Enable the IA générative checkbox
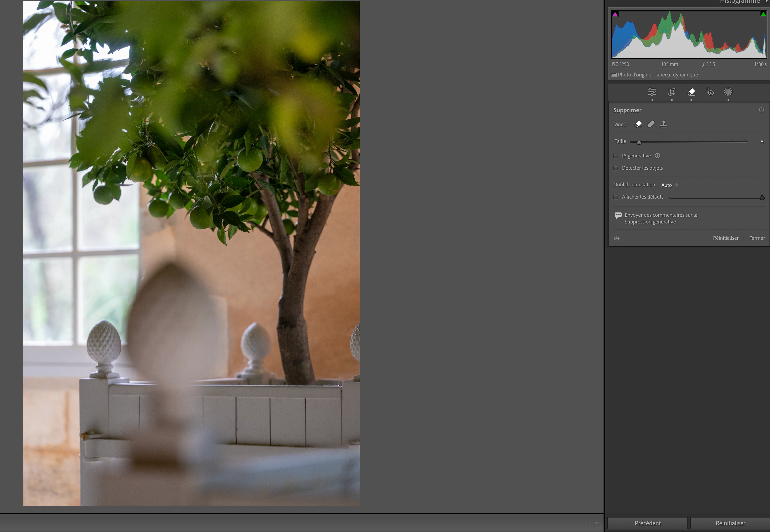770x532 pixels. (616, 156)
